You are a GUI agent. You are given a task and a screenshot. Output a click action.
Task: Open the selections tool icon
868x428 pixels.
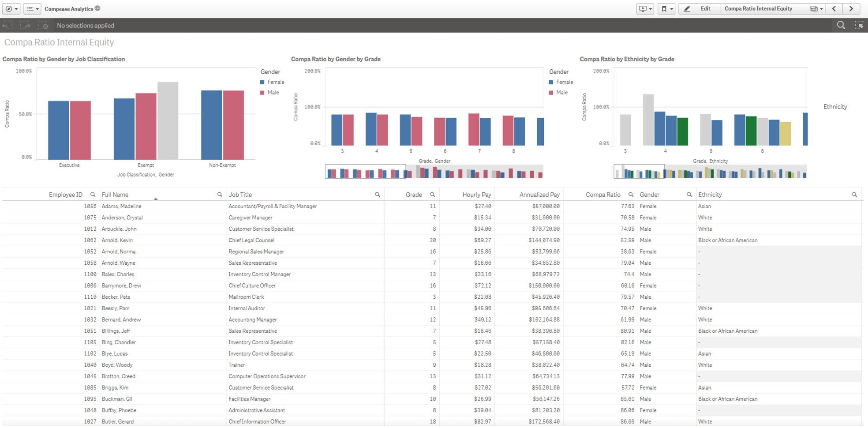click(x=859, y=25)
